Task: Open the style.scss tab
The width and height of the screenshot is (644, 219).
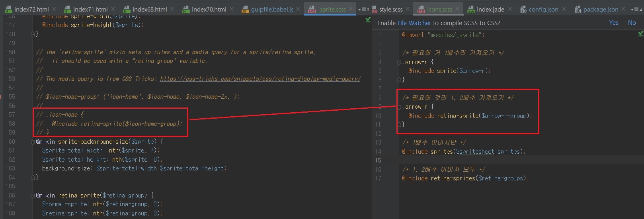Action: [x=390, y=9]
